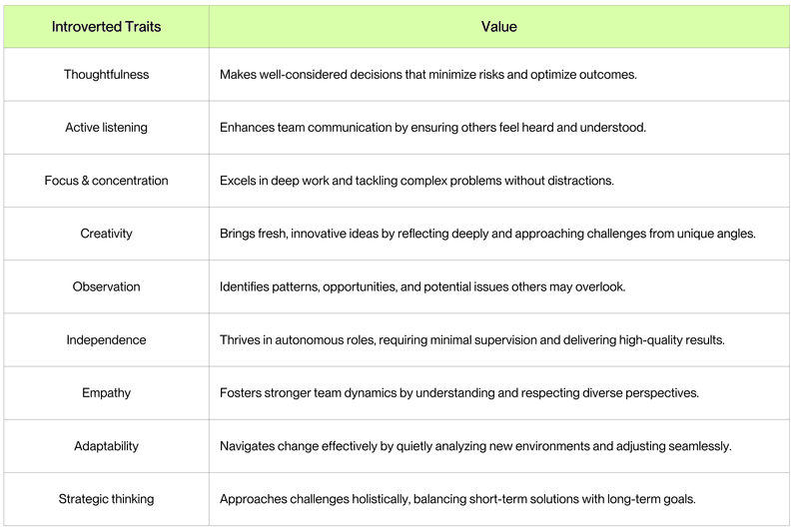
Task: Select the Independence trait cell
Action: (x=106, y=339)
